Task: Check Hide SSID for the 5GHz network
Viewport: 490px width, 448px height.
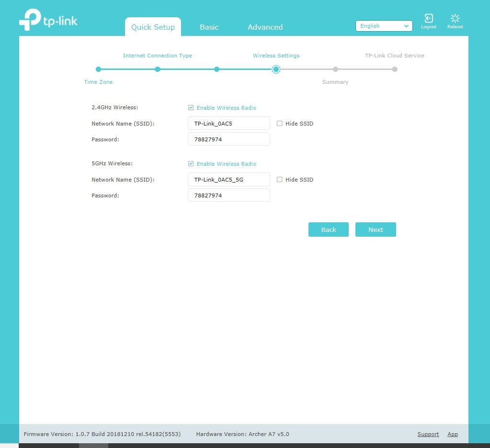Action: pos(279,179)
